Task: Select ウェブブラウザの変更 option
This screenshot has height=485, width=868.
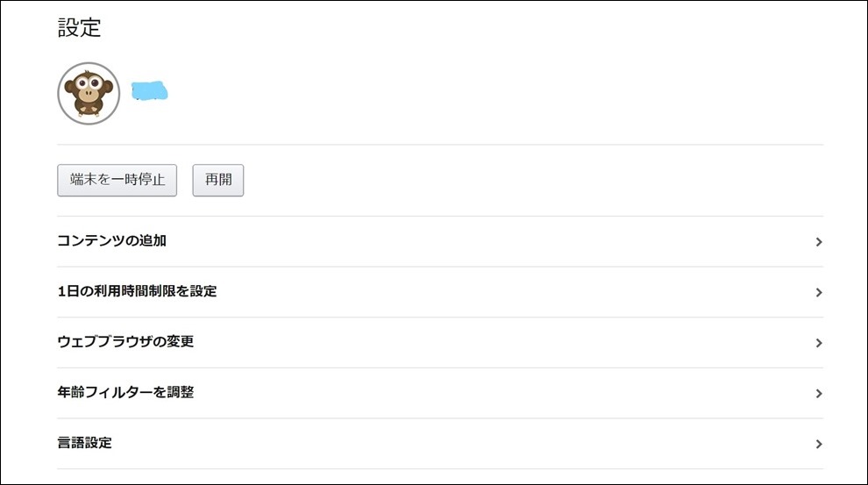Action: pyautogui.click(x=440, y=342)
